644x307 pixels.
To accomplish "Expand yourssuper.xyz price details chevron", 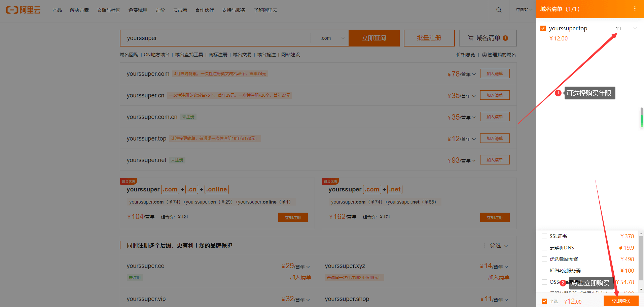I will [x=506, y=267].
